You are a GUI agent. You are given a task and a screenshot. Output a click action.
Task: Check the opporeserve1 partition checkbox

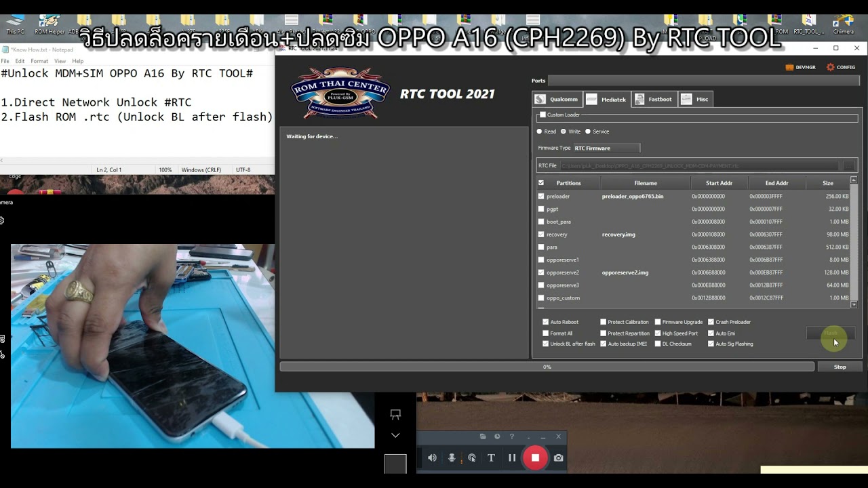click(540, 260)
